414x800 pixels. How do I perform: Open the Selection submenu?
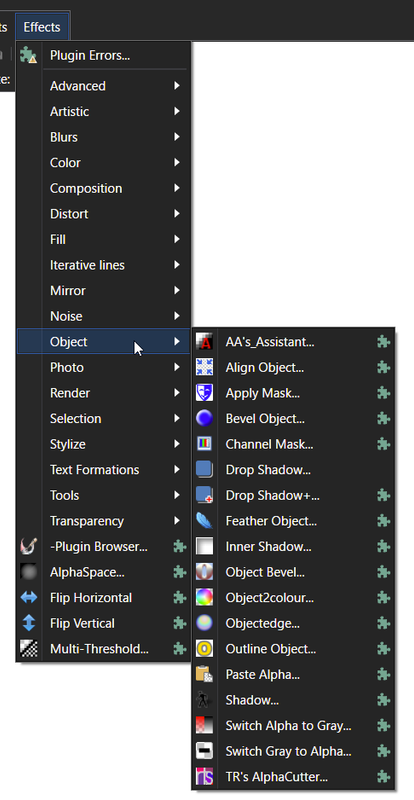click(x=103, y=418)
